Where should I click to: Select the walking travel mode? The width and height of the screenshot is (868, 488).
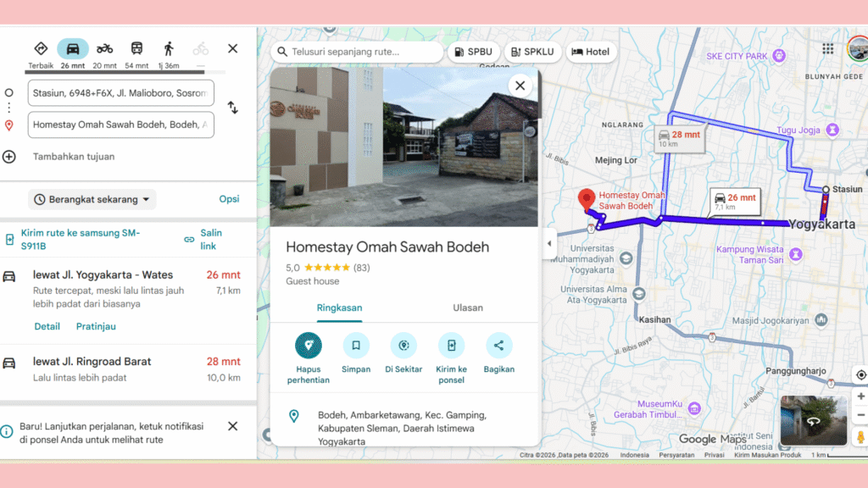pyautogui.click(x=169, y=48)
